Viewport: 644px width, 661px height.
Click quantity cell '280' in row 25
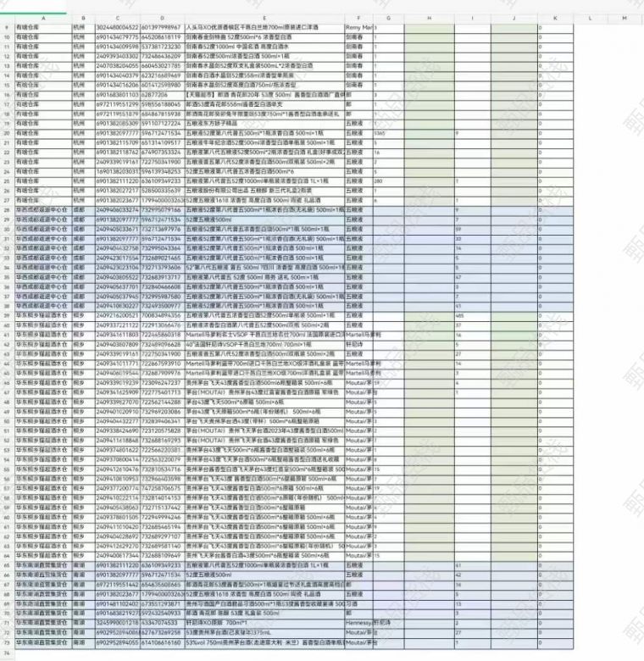pyautogui.click(x=389, y=181)
